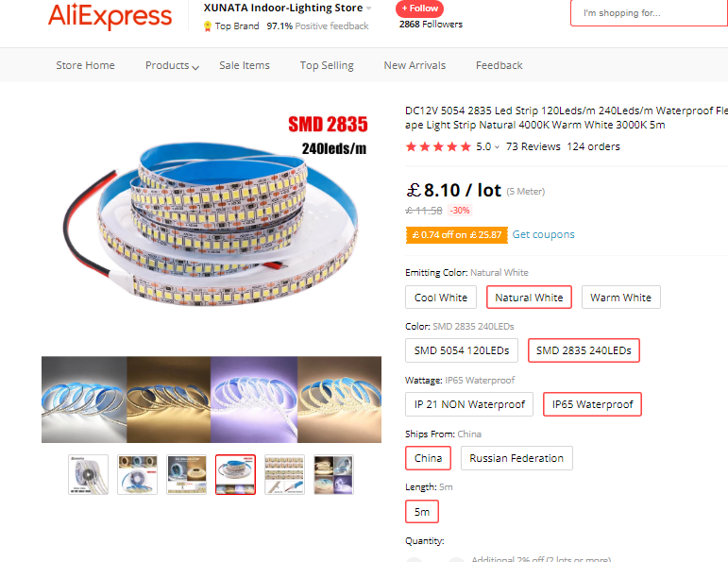Follow the XUNATA store
This screenshot has width=728, height=562.
(x=420, y=9)
